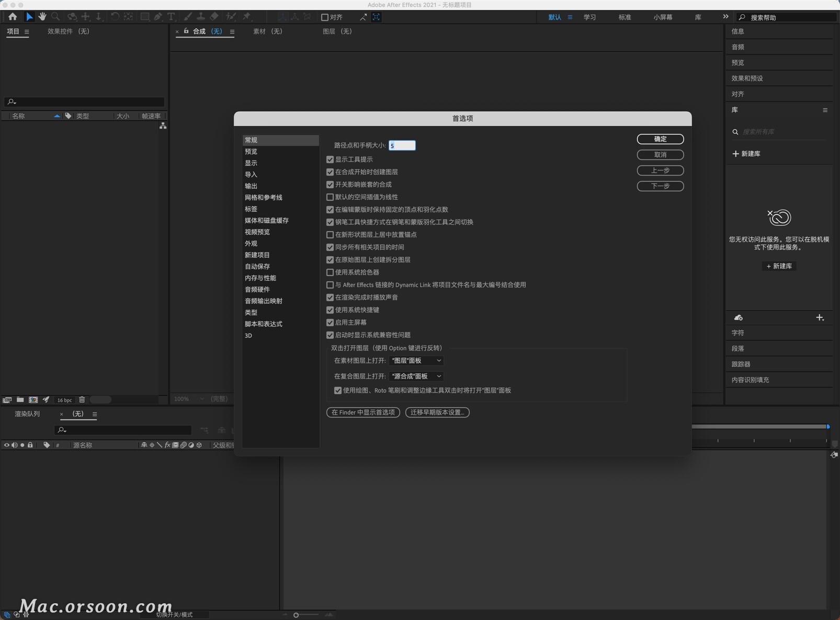
Task: Disable 启用主屏幕 option
Action: click(330, 323)
